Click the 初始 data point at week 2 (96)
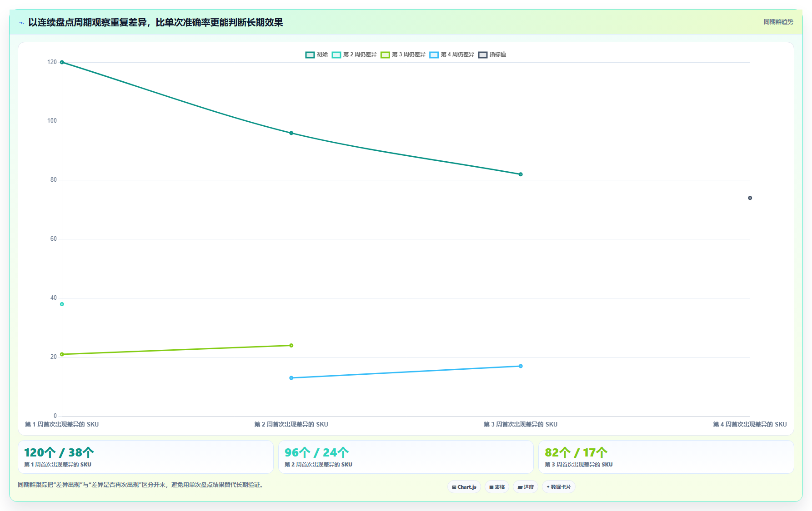The height and width of the screenshot is (511, 812). (x=291, y=133)
